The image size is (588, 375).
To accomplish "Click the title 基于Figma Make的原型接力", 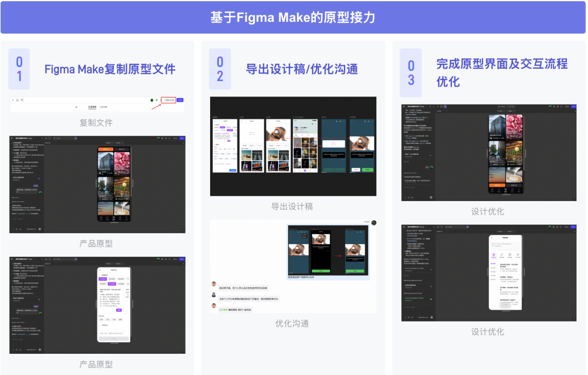I will (293, 17).
